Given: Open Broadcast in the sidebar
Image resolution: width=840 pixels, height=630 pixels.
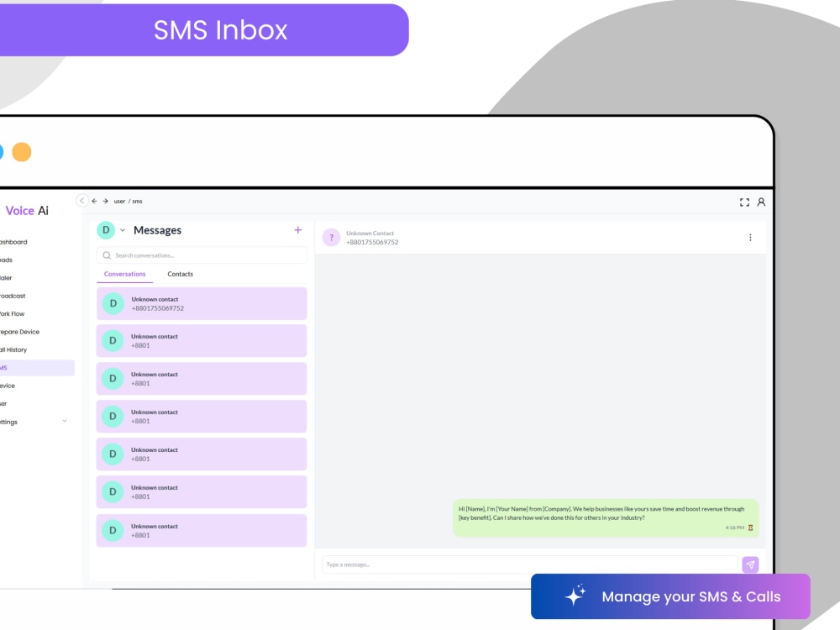Looking at the screenshot, I should point(13,296).
